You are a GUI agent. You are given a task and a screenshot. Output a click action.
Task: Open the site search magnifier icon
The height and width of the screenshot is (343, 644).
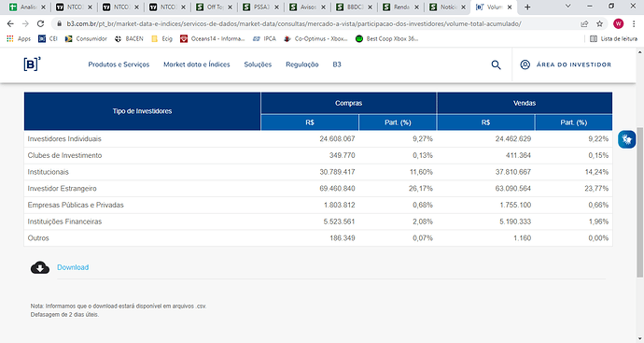pos(496,64)
